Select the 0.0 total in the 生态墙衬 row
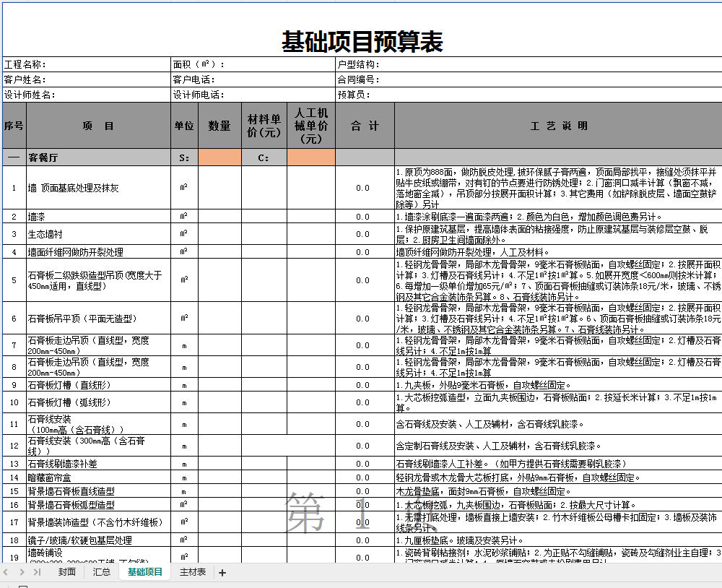 (x=365, y=234)
